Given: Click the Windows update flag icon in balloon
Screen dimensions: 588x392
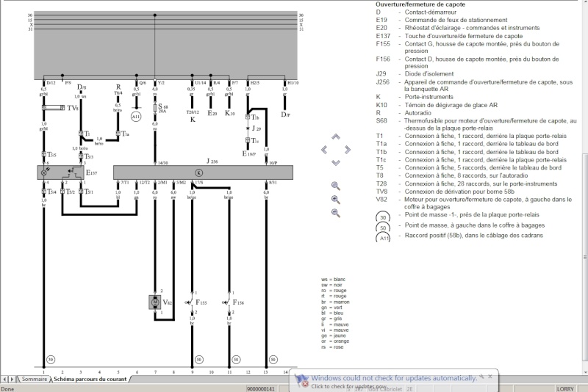Looking at the screenshot, I should coord(301,381).
